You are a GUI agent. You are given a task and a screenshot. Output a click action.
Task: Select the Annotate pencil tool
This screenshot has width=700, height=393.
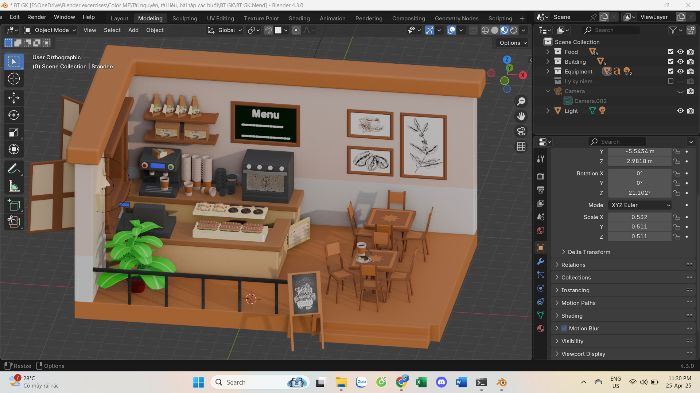point(14,169)
